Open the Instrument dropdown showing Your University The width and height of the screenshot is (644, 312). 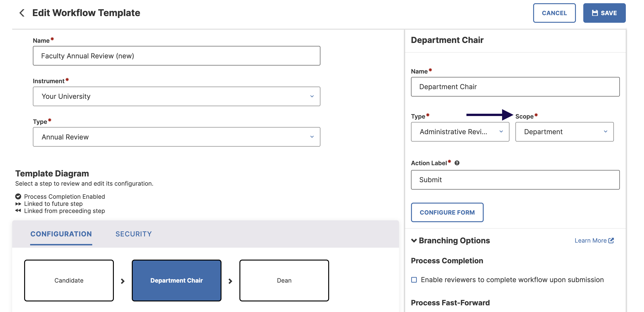pyautogui.click(x=176, y=96)
